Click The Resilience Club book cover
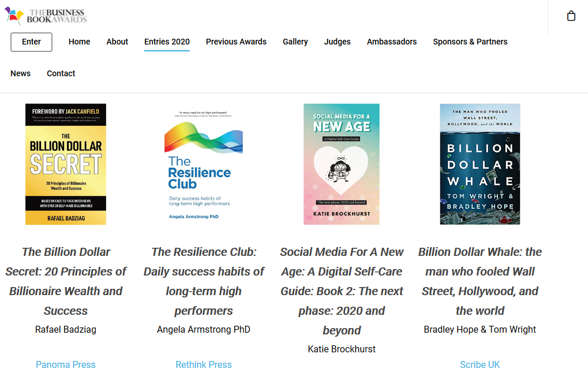 point(204,165)
